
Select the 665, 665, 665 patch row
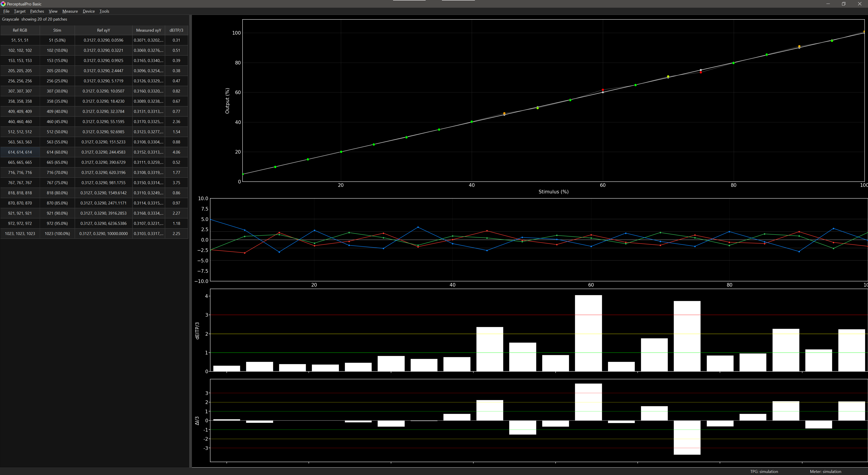[94, 162]
